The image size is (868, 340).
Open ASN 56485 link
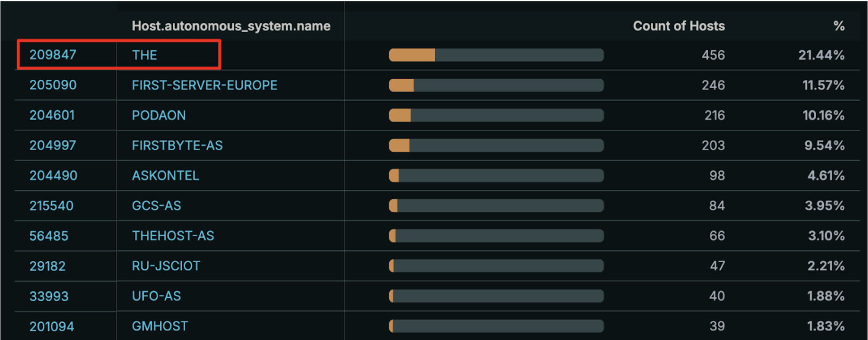tap(49, 236)
